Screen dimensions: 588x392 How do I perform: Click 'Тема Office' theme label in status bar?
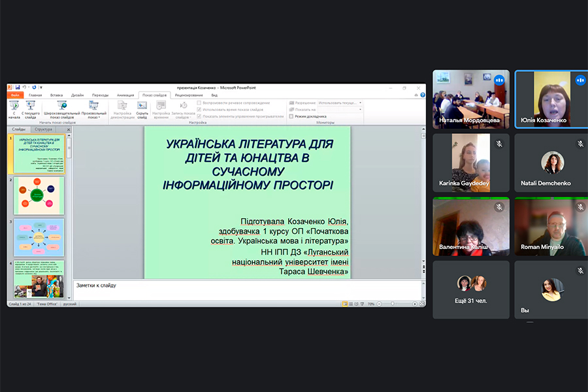[47, 304]
